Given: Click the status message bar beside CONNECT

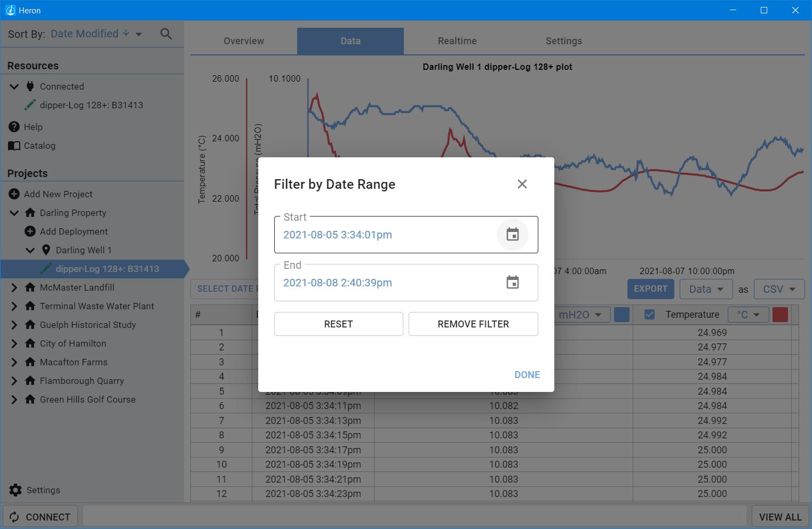Looking at the screenshot, I should (x=415, y=517).
